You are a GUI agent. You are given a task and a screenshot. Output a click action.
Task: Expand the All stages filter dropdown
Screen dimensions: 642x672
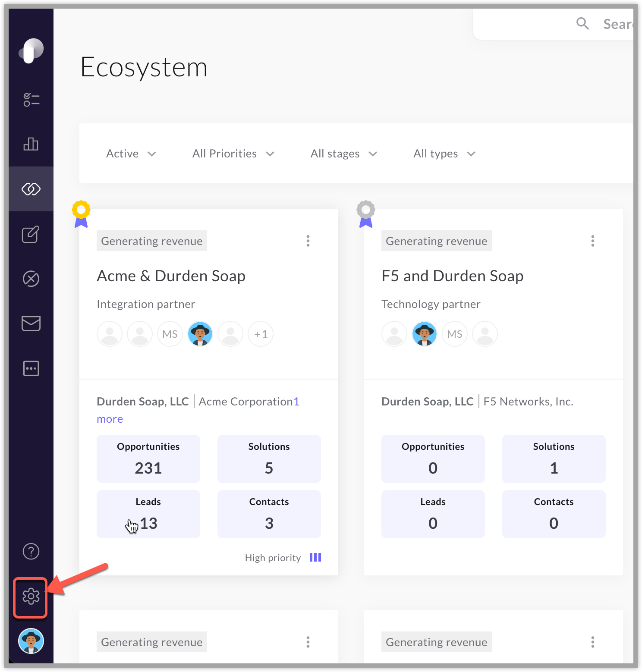343,154
